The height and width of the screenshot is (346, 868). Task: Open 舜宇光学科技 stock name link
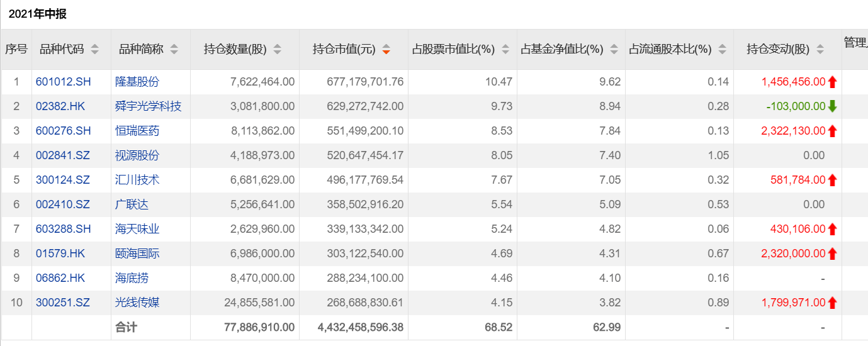[x=149, y=106]
